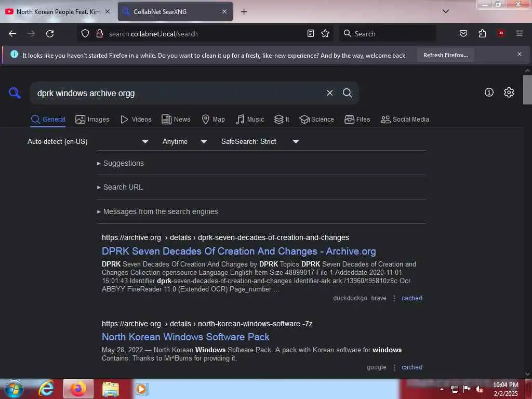The image size is (532, 399).
Task: Clear the search query with X
Action: [329, 92]
